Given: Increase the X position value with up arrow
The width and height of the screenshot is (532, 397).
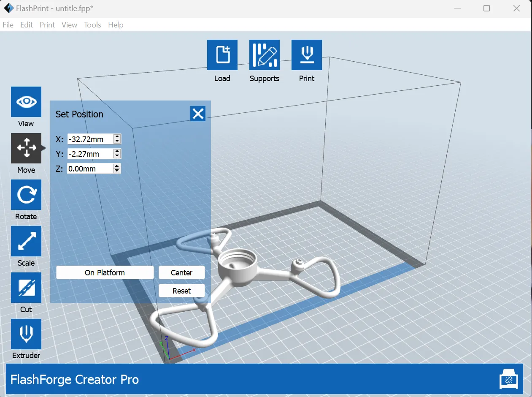Looking at the screenshot, I should pos(117,136).
